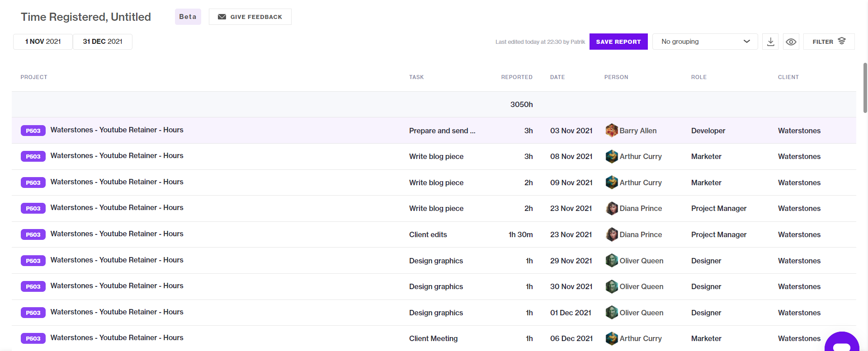Click the Save Report button
The width and height of the screenshot is (868, 351).
(x=618, y=42)
